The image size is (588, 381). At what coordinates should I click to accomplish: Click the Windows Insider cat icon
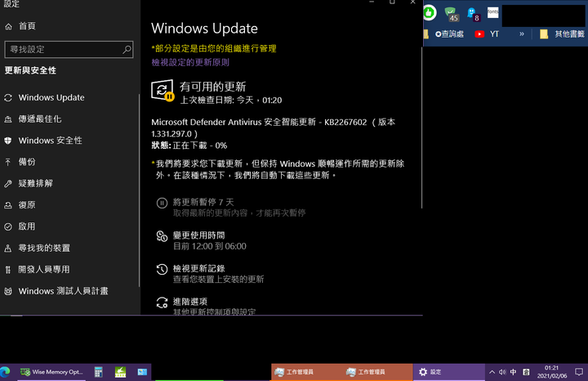pos(8,291)
